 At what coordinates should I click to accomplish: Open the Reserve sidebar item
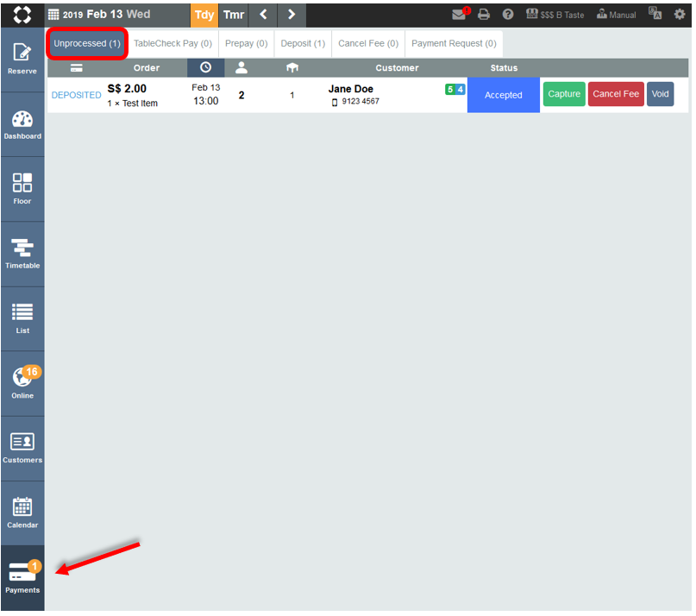pyautogui.click(x=22, y=60)
